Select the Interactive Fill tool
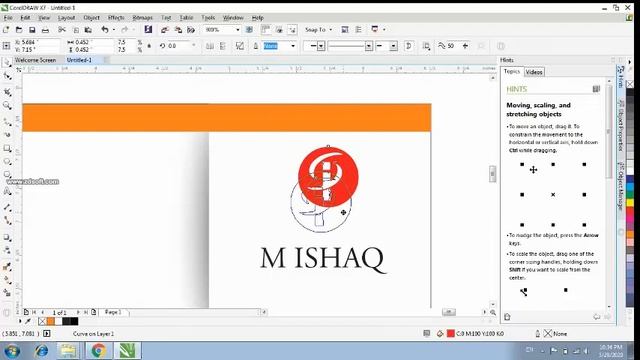 pyautogui.click(x=7, y=280)
